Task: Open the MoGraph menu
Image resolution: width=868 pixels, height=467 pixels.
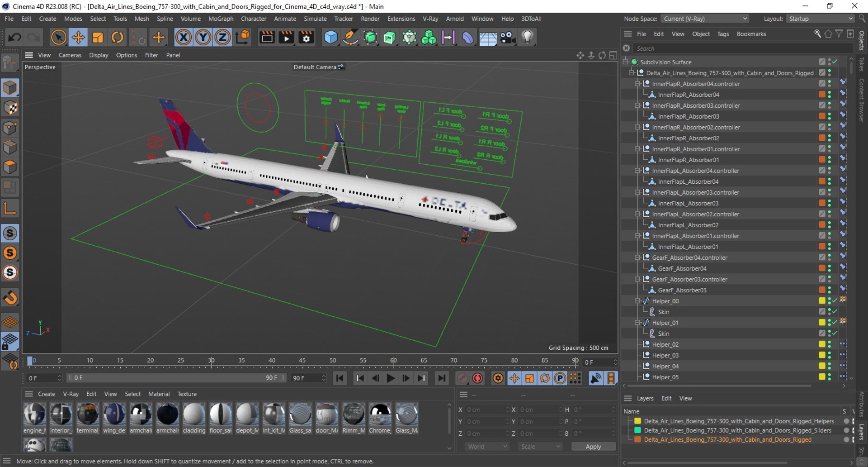Action: [x=221, y=19]
